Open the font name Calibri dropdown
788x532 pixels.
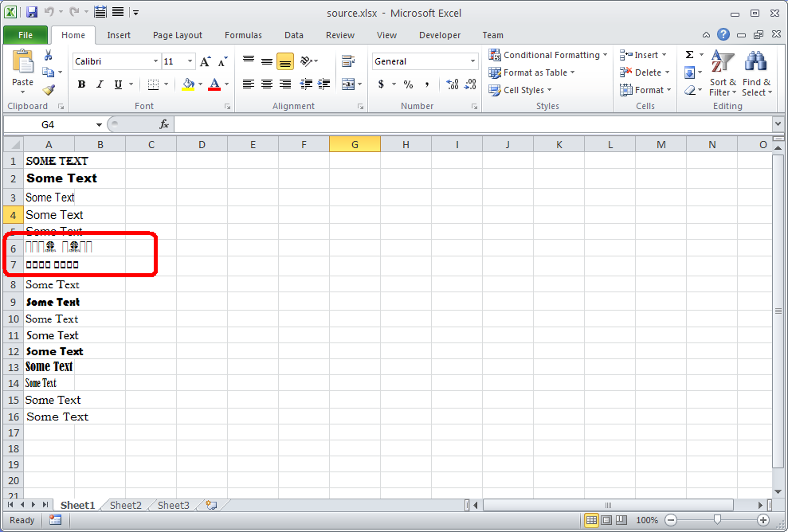click(155, 61)
